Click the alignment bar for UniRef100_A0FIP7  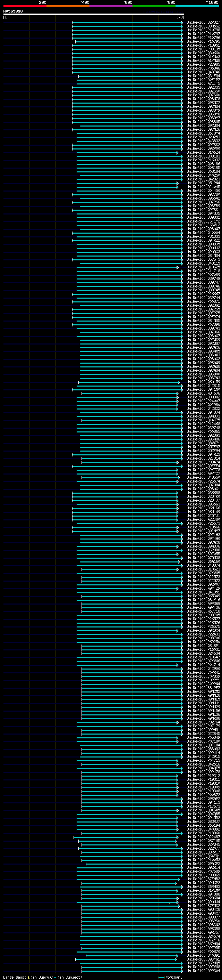(x=130, y=80)
